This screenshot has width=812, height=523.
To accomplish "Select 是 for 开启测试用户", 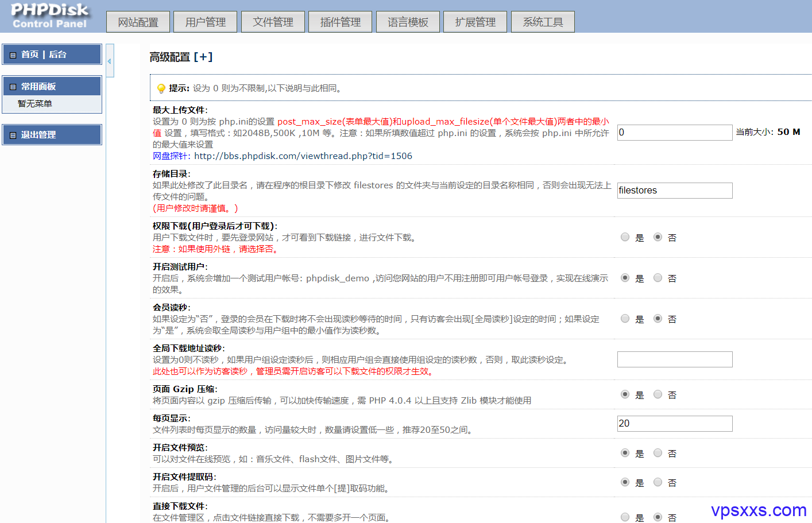I will click(625, 278).
